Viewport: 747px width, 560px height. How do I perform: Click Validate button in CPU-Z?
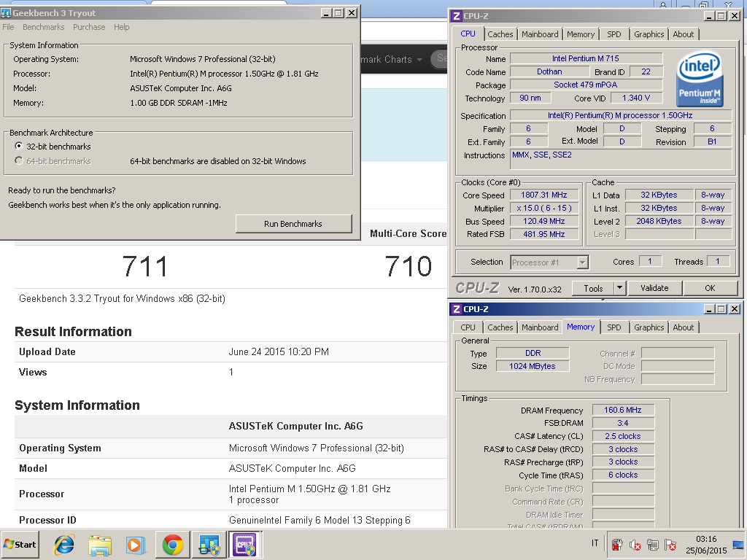[654, 288]
